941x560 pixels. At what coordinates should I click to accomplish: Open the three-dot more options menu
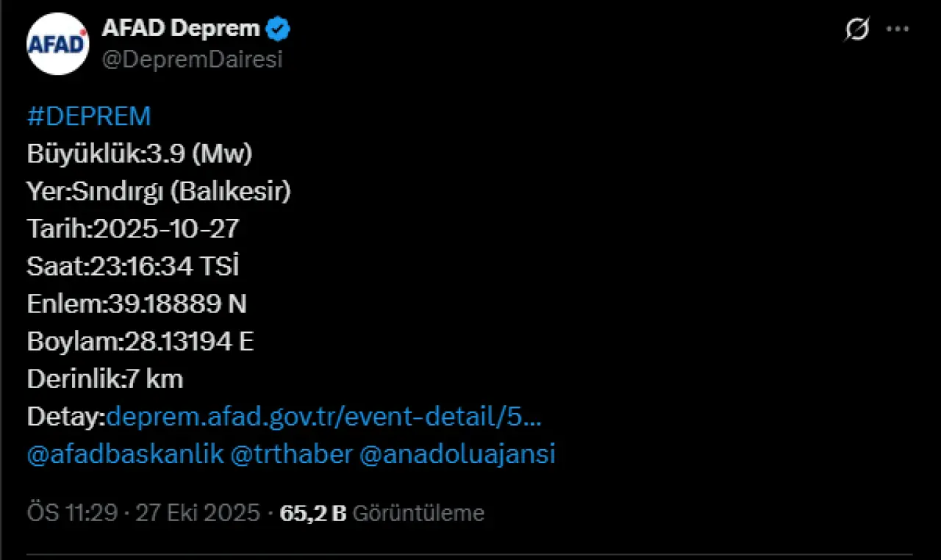pos(898,30)
